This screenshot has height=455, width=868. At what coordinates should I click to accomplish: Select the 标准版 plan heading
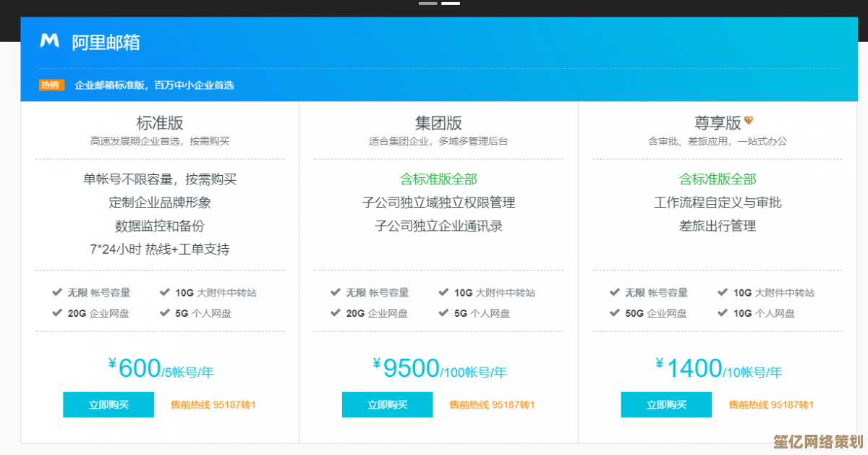click(x=160, y=122)
